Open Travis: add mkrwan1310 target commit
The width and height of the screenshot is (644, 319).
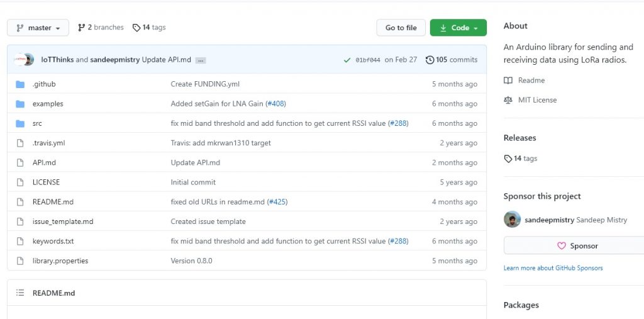pyautogui.click(x=221, y=143)
